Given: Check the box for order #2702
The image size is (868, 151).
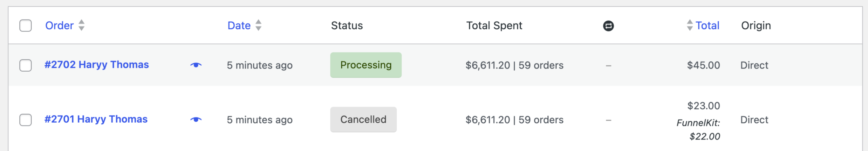Looking at the screenshot, I should (x=26, y=65).
